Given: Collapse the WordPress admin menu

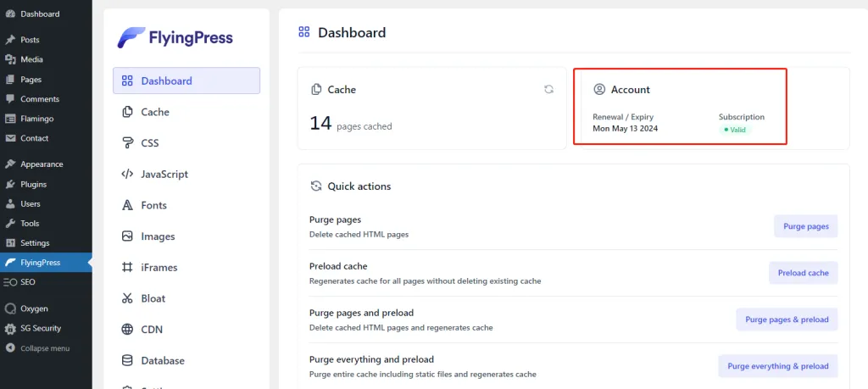Looking at the screenshot, I should coord(44,348).
